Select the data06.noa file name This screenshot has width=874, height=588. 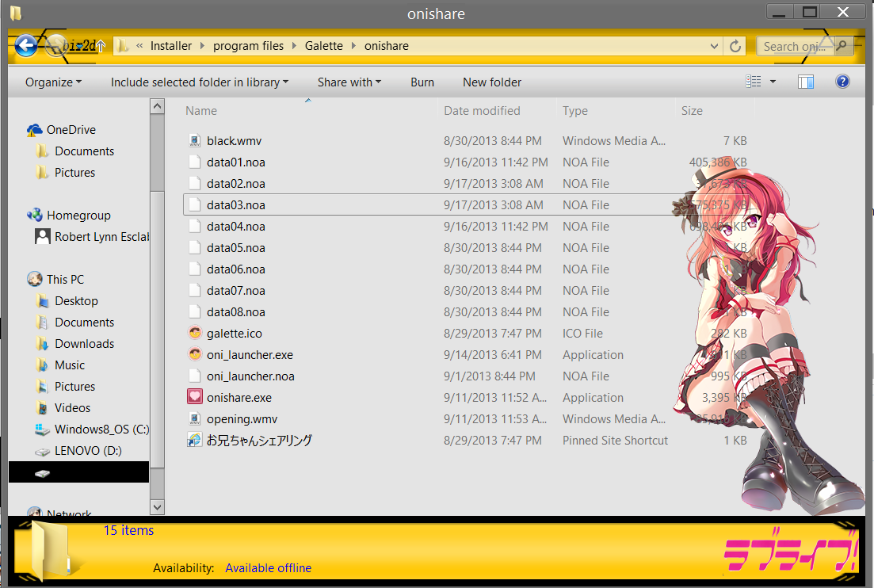[x=236, y=269]
